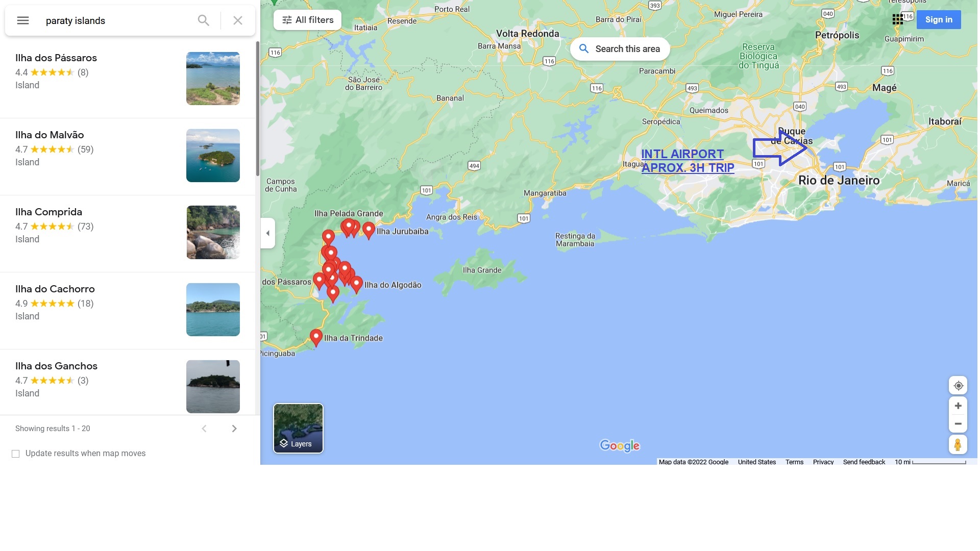Click the Petrópolis map label
The width and height of the screenshot is (980, 551).
837,35
